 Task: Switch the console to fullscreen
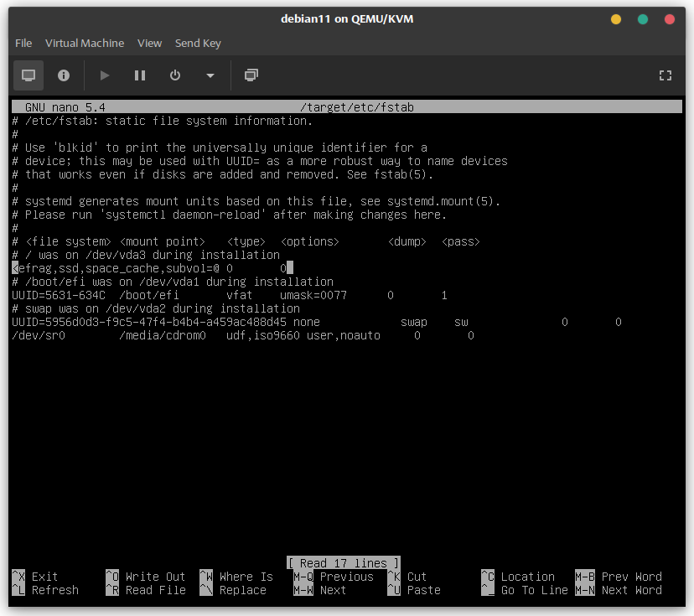pos(666,75)
